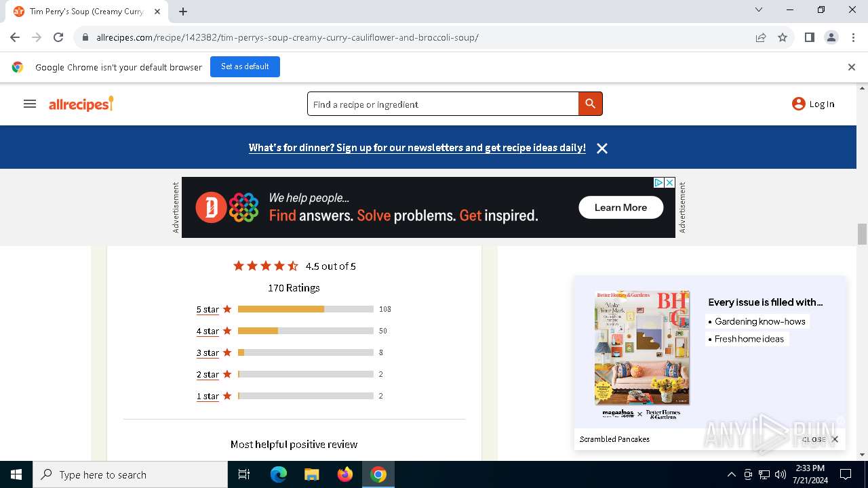
Task: Open the newsletter signup link
Action: click(417, 148)
